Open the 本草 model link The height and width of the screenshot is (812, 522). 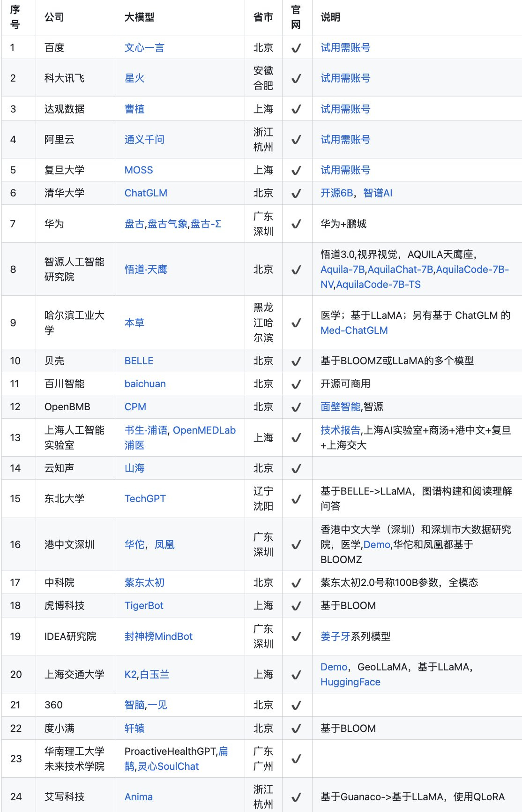(x=134, y=323)
